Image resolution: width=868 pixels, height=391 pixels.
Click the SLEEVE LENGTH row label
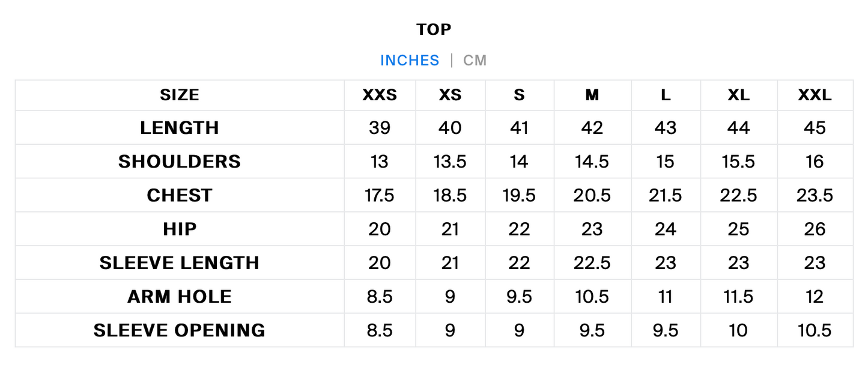(180, 262)
